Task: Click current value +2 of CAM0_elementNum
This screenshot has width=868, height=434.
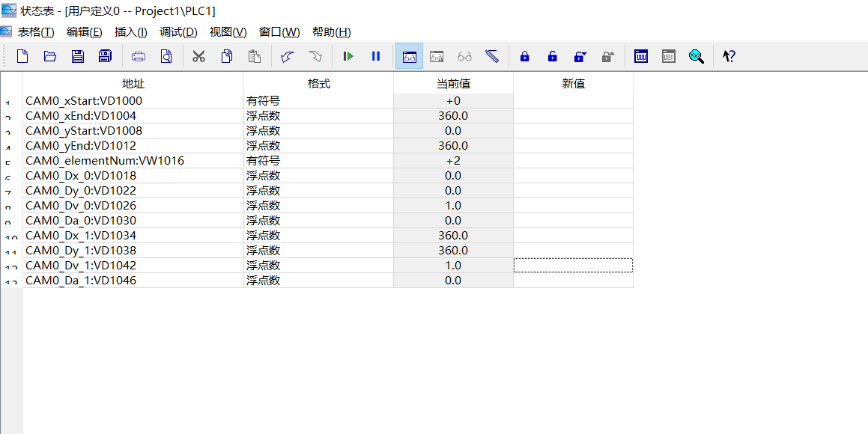Action: pos(453,160)
